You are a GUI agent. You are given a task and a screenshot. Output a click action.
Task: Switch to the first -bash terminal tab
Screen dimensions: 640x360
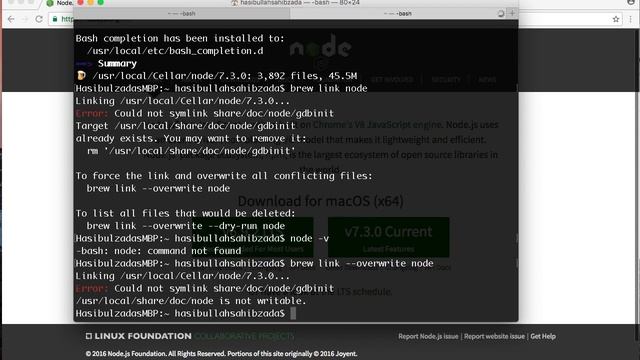click(182, 13)
